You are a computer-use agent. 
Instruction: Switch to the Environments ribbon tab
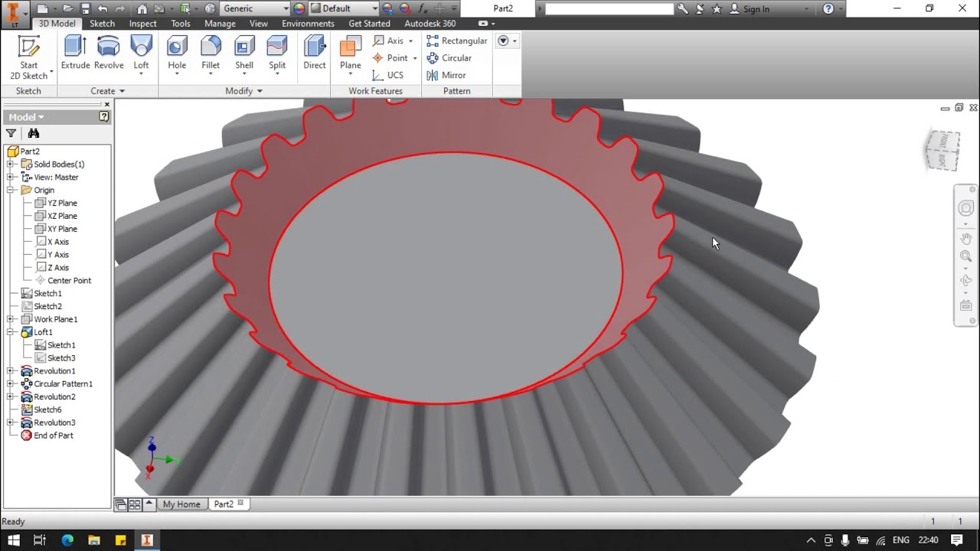(x=308, y=24)
